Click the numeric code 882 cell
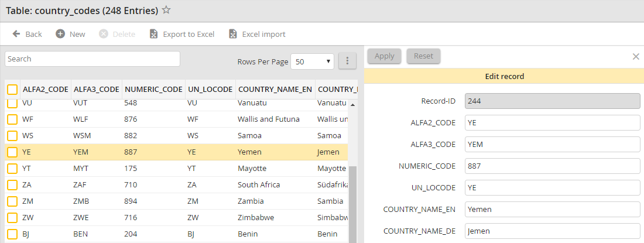This screenshot has width=644, height=243. (131, 136)
